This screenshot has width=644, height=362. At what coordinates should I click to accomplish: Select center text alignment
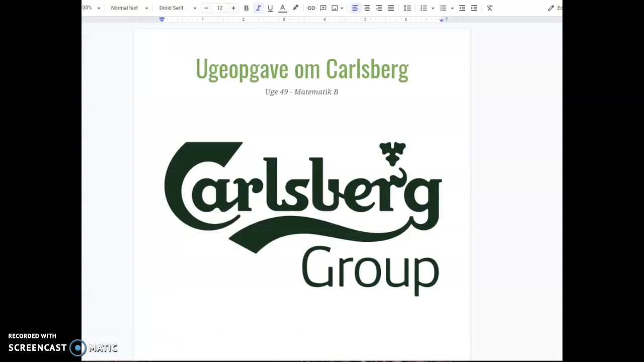click(367, 8)
